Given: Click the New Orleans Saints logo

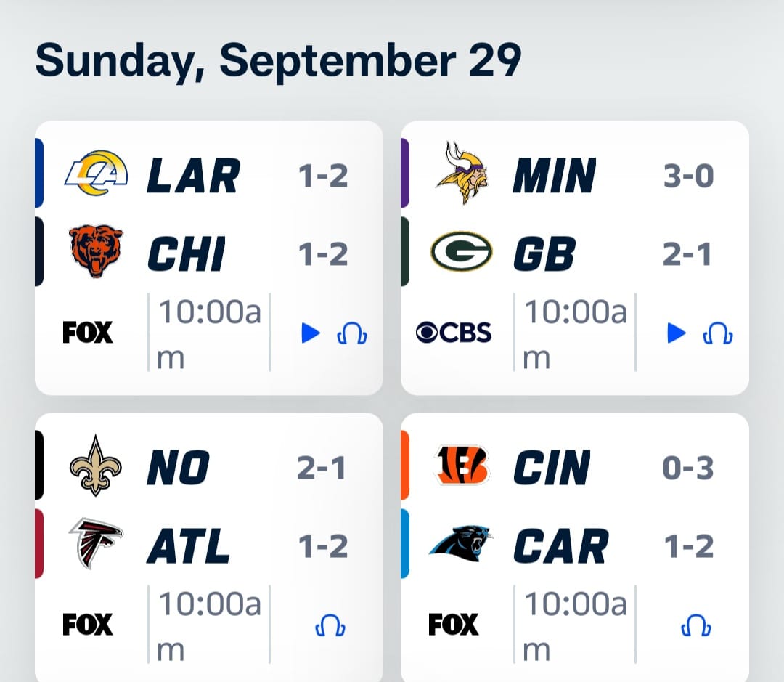Looking at the screenshot, I should 95,466.
